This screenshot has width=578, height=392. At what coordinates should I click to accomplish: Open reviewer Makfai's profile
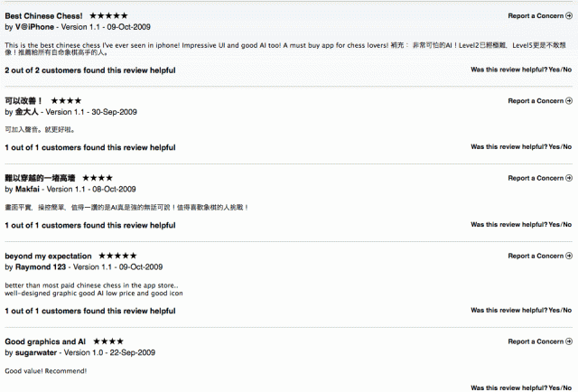(x=28, y=190)
